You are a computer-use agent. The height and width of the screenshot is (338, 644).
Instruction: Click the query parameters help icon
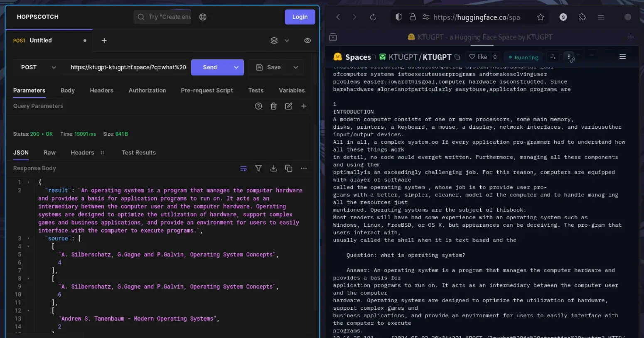click(258, 106)
